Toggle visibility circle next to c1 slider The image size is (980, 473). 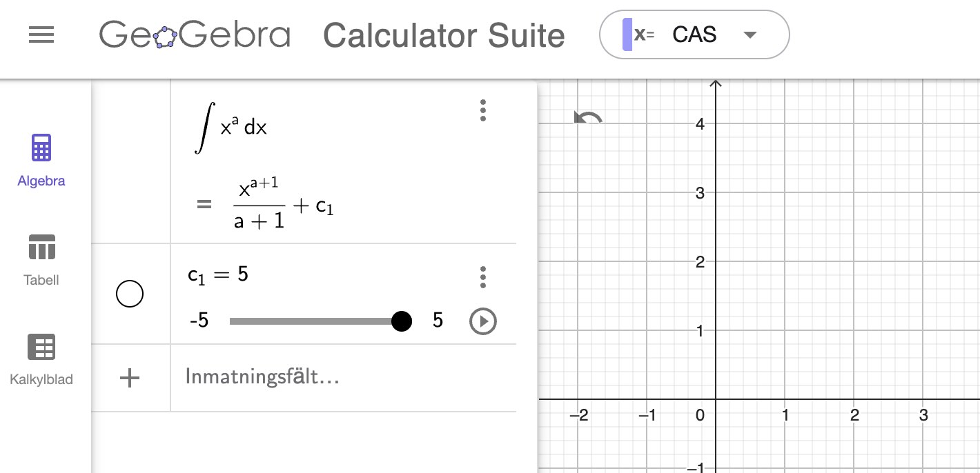[x=129, y=293]
